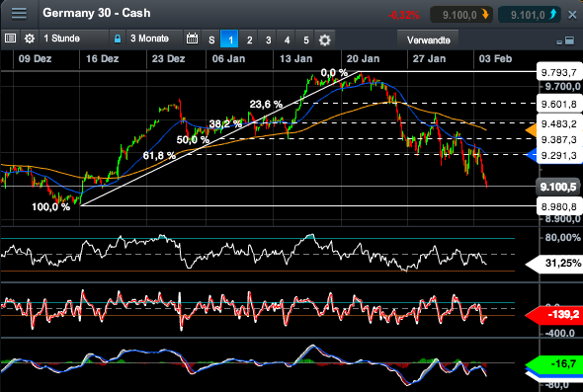Switch to chart layout 3

point(268,39)
